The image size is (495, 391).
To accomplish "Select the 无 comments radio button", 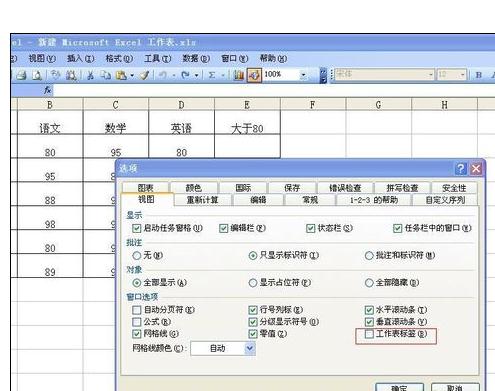I will coord(136,256).
